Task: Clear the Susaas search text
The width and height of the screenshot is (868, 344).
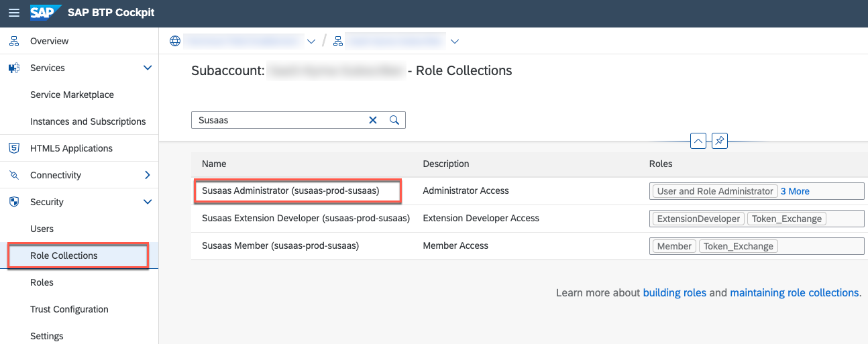Action: pyautogui.click(x=373, y=120)
